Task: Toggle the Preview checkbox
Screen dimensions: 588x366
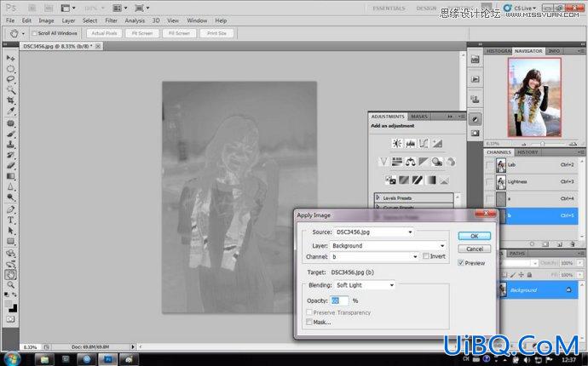Action: [x=461, y=263]
